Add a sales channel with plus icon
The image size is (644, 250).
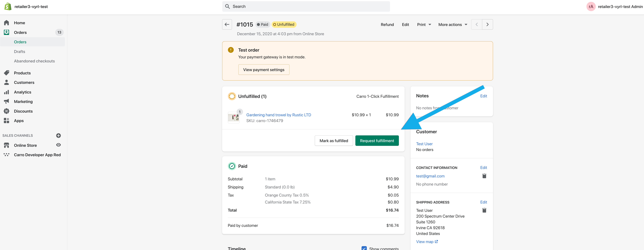[59, 135]
